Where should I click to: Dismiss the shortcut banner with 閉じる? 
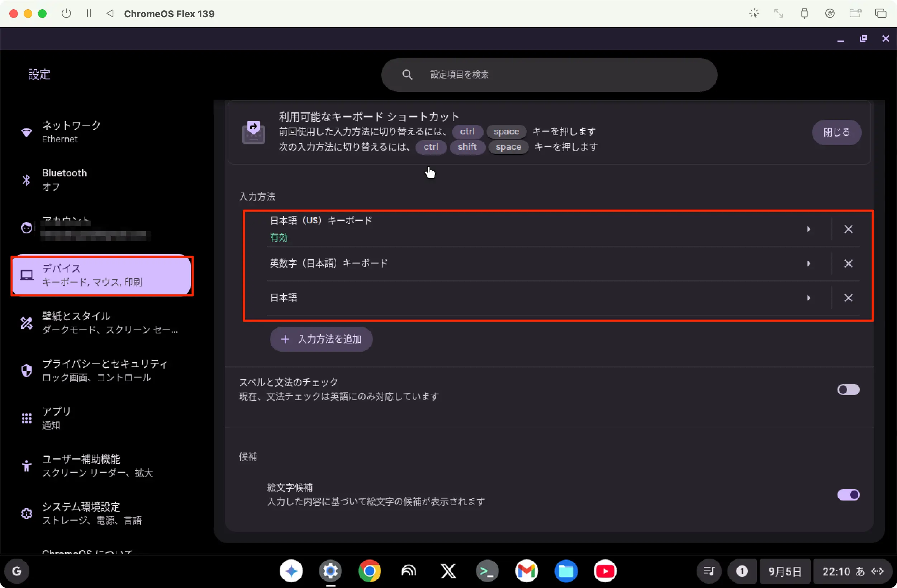pos(836,132)
